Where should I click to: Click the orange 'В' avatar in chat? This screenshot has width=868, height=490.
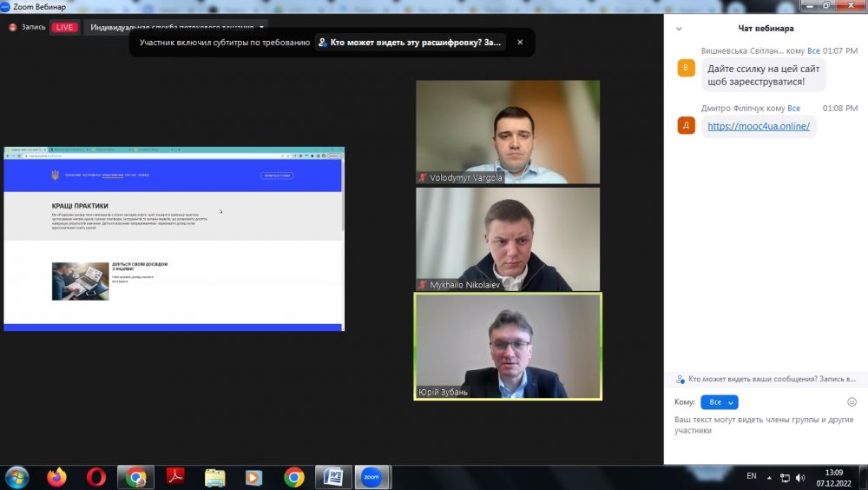pyautogui.click(x=686, y=69)
